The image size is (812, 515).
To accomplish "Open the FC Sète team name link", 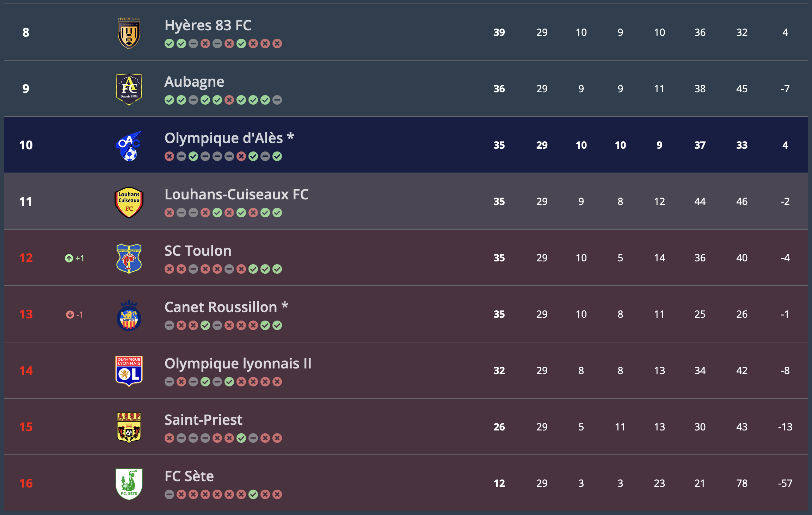I will pyautogui.click(x=189, y=476).
